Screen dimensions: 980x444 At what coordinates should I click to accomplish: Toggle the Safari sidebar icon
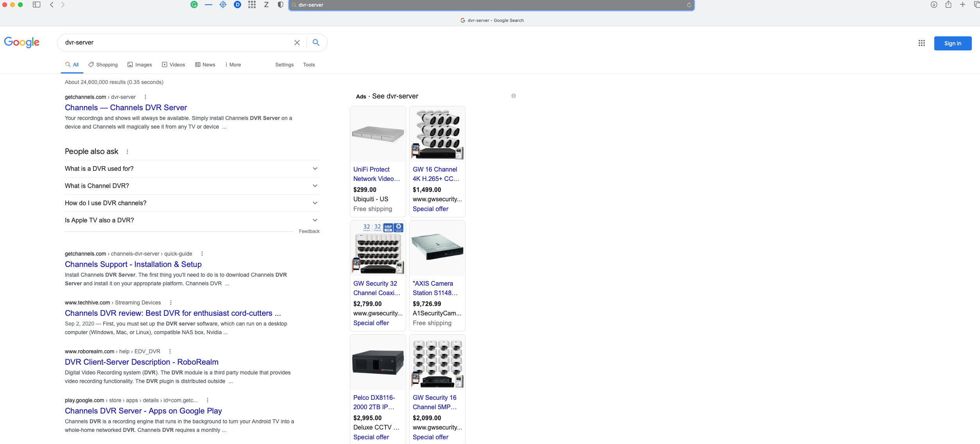tap(37, 5)
